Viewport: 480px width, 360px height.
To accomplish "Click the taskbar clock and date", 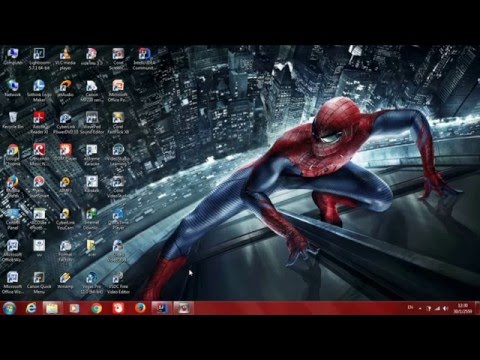I will point(463,308).
